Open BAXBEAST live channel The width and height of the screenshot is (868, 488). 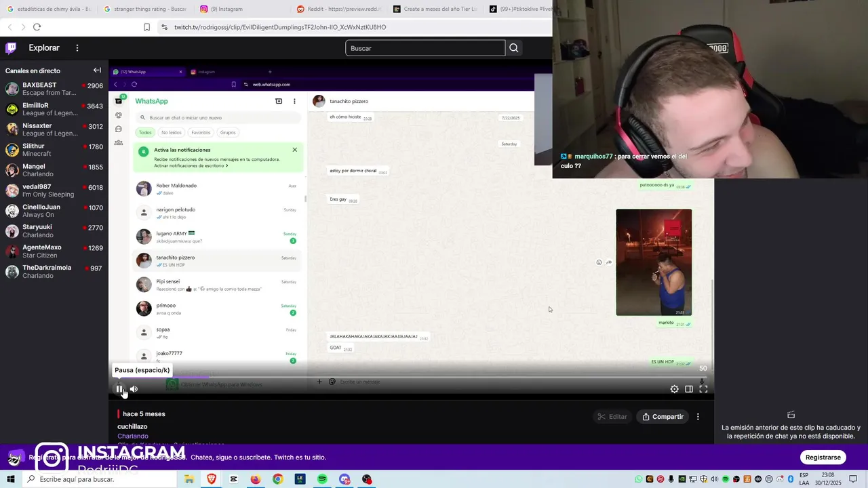(x=54, y=89)
